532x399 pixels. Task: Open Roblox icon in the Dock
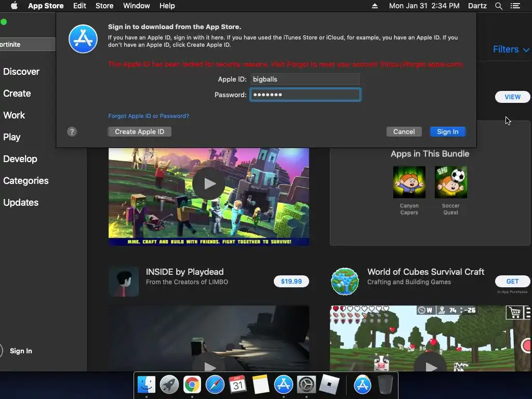[329, 385]
